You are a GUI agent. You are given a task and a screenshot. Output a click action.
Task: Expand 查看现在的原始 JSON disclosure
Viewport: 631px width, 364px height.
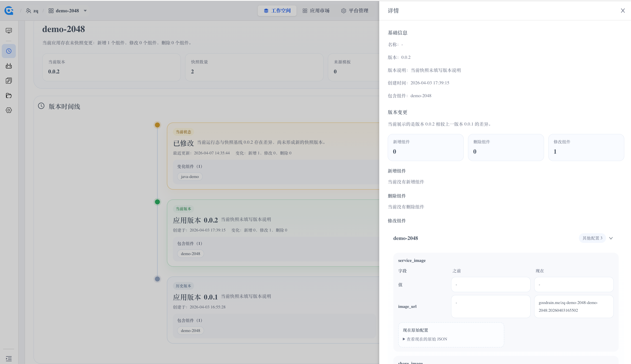[x=425, y=339]
